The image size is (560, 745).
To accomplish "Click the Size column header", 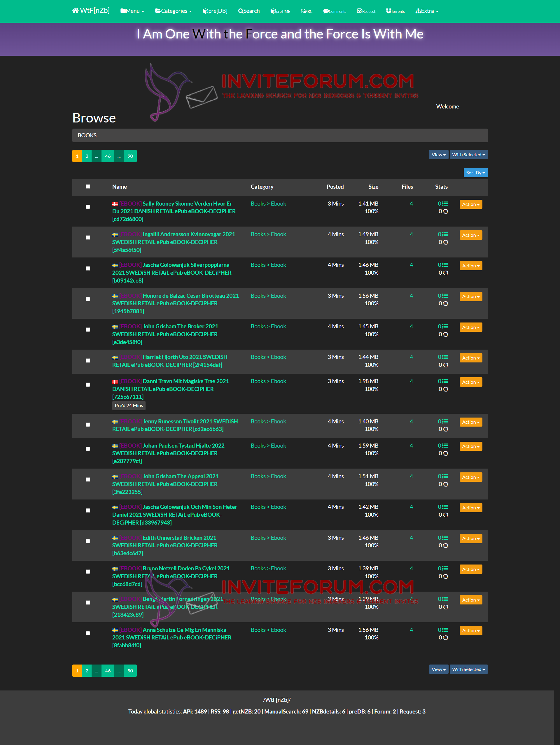I will click(x=373, y=187).
